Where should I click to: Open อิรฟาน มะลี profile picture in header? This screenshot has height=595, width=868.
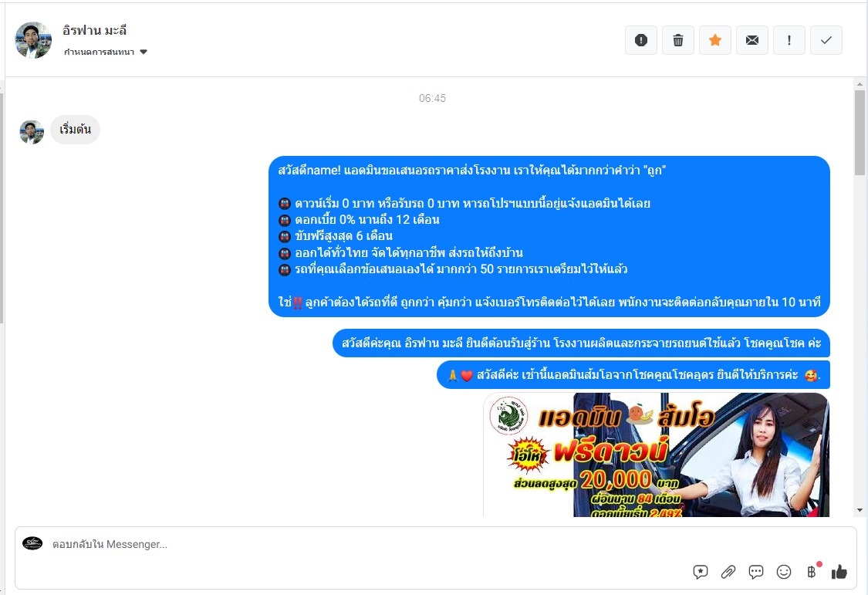33,40
